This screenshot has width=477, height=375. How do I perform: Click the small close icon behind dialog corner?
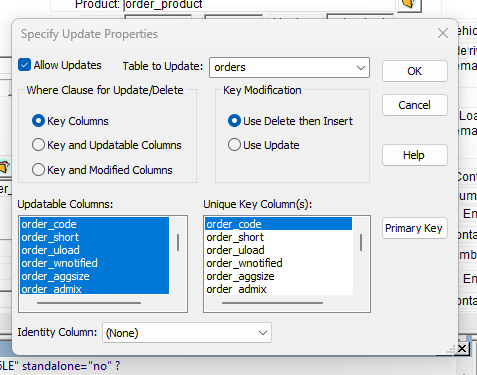point(462,349)
